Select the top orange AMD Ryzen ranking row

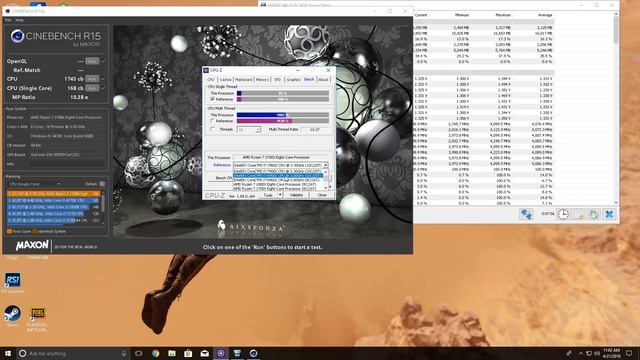53,193
